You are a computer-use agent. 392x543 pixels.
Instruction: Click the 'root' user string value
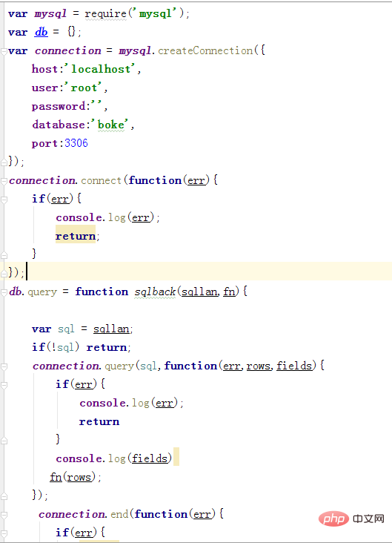(x=84, y=88)
